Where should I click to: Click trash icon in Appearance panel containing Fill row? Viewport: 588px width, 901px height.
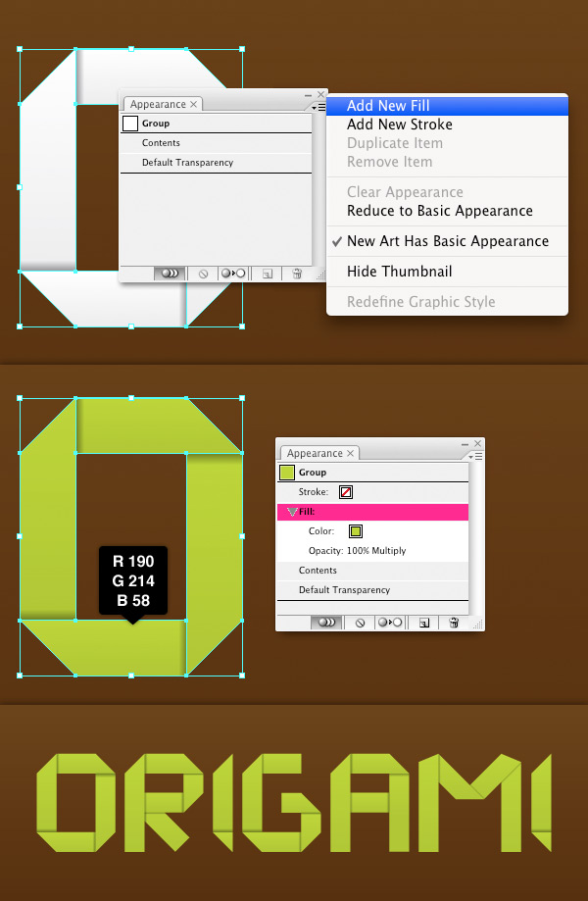(453, 622)
